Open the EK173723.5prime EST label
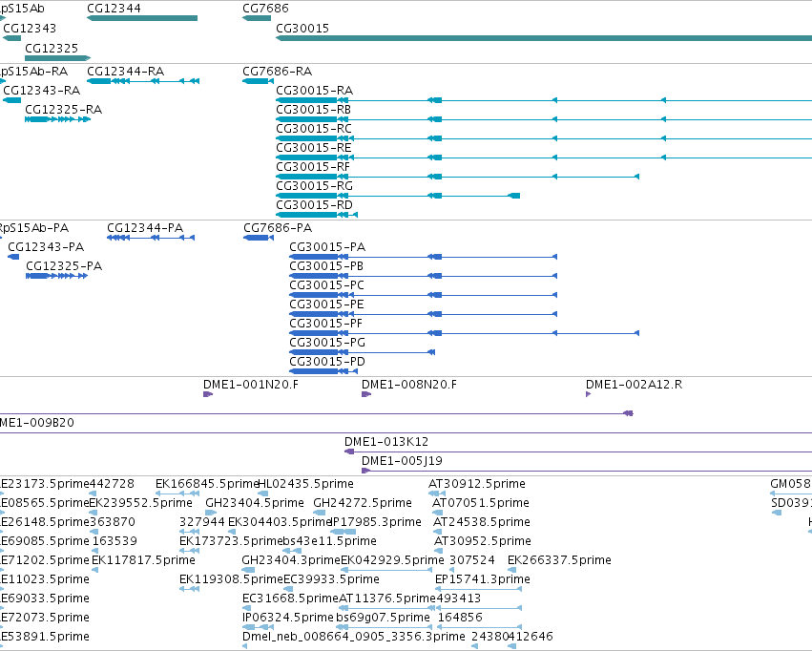Image resolution: width=812 pixels, height=651 pixels. pos(231,542)
